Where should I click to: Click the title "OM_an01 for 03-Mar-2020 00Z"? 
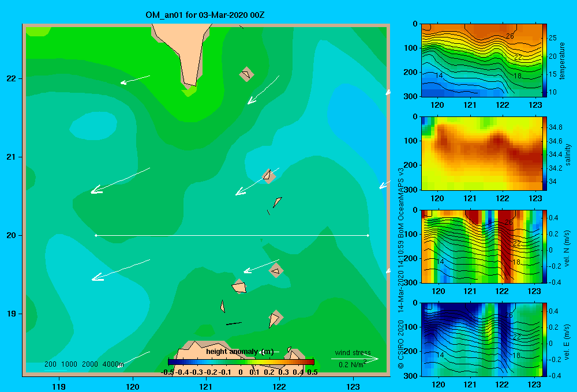point(205,15)
